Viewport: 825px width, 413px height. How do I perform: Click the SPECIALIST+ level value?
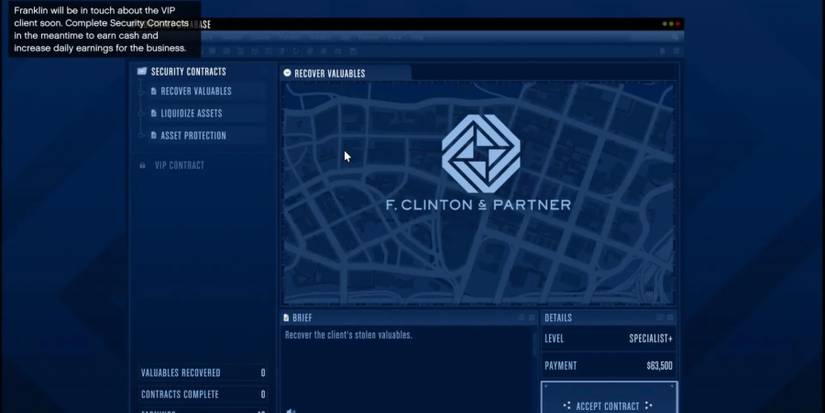tap(651, 338)
